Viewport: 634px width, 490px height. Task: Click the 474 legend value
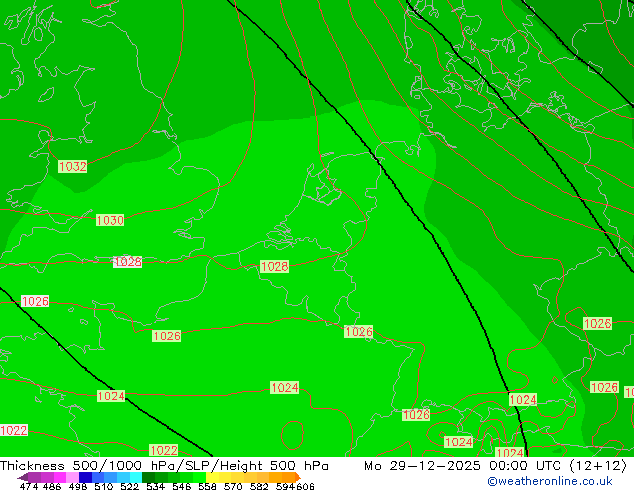pos(29,486)
